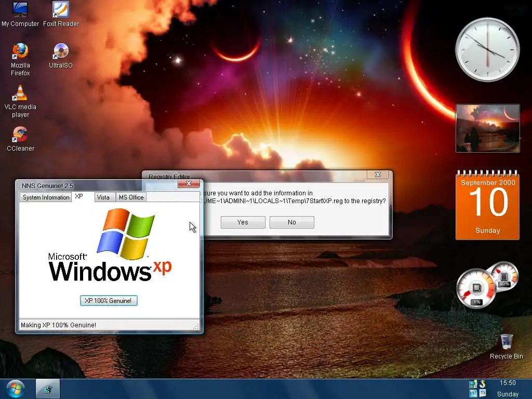The height and width of the screenshot is (399, 532).
Task: Click the yellow S tray icon
Action: (483, 384)
